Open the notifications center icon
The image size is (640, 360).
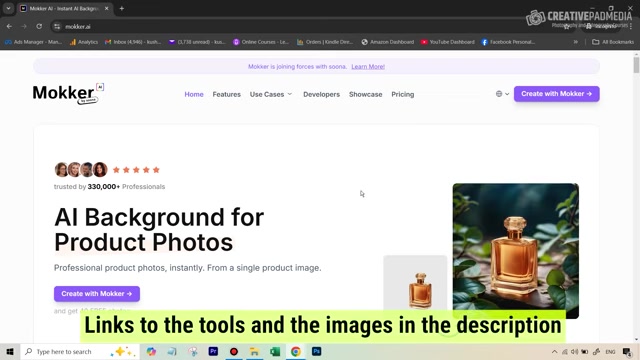pos(627,352)
